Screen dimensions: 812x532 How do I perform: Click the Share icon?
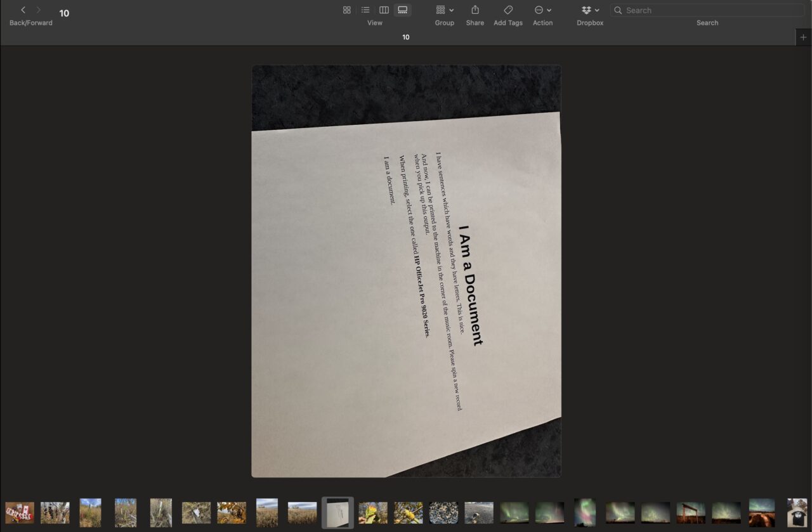pyautogui.click(x=475, y=10)
